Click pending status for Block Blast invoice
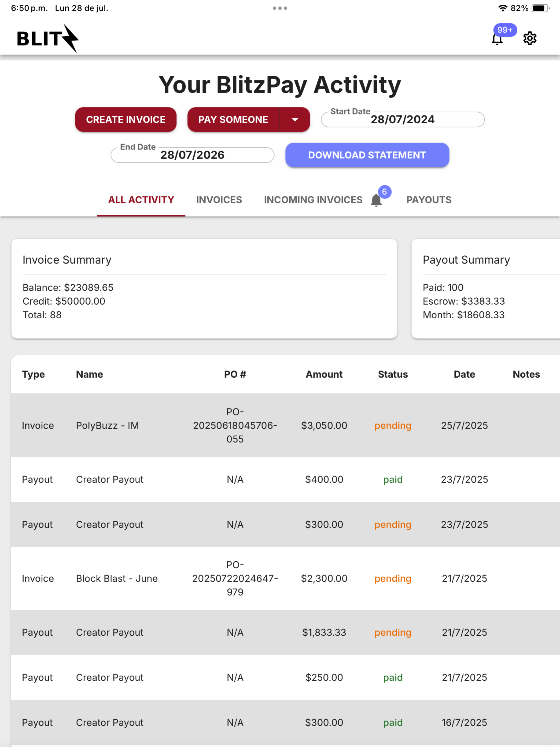The height and width of the screenshot is (747, 560). (393, 579)
